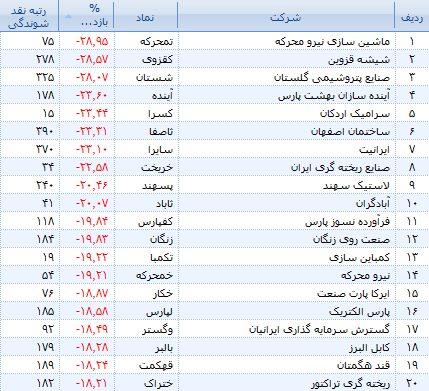Click liquidity rank ۱۱۸
Image resolution: width=429 pixels, height=391 pixels.
[46, 221]
